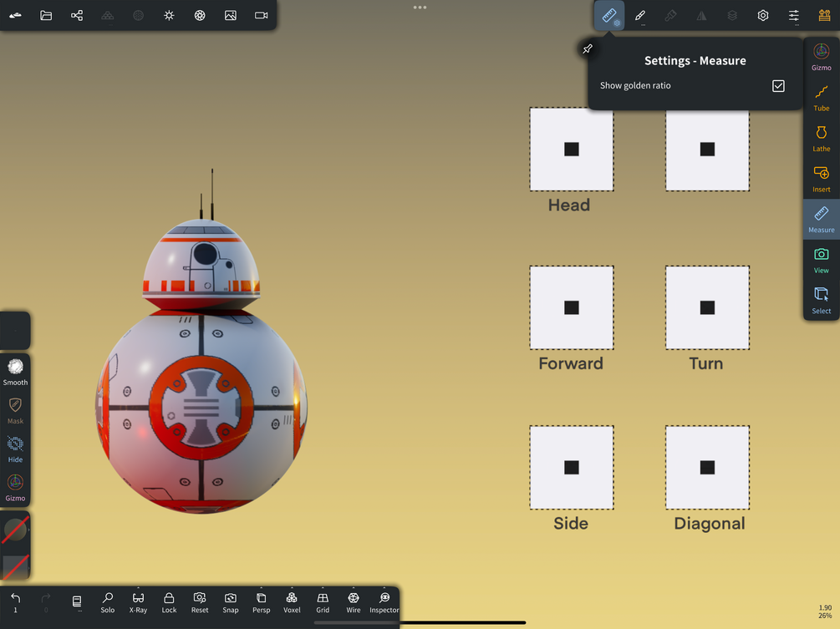The image size is (840, 629).
Task: Open the Nomad home menu icon
Action: point(16,16)
